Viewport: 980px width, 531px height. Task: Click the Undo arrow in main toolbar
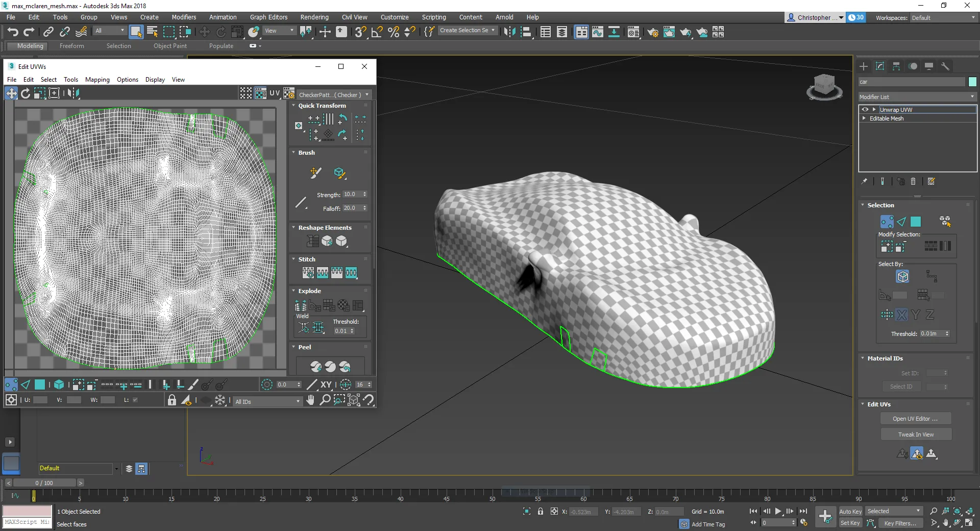[x=13, y=32]
